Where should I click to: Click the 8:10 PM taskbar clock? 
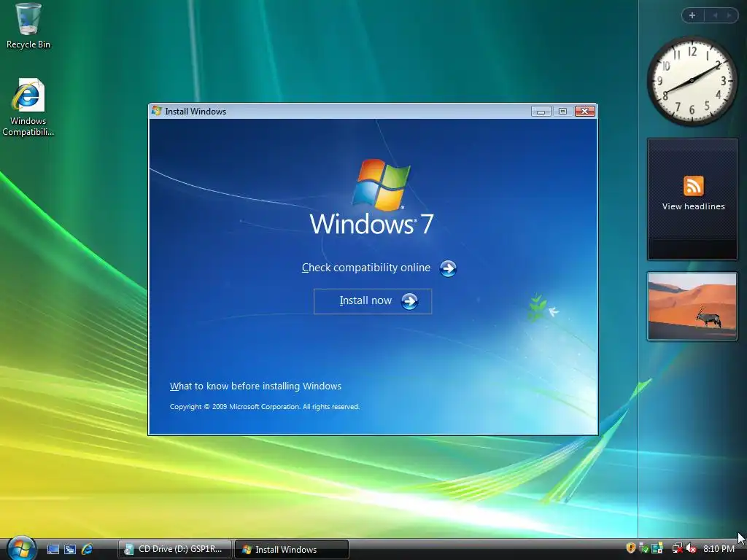coord(719,548)
